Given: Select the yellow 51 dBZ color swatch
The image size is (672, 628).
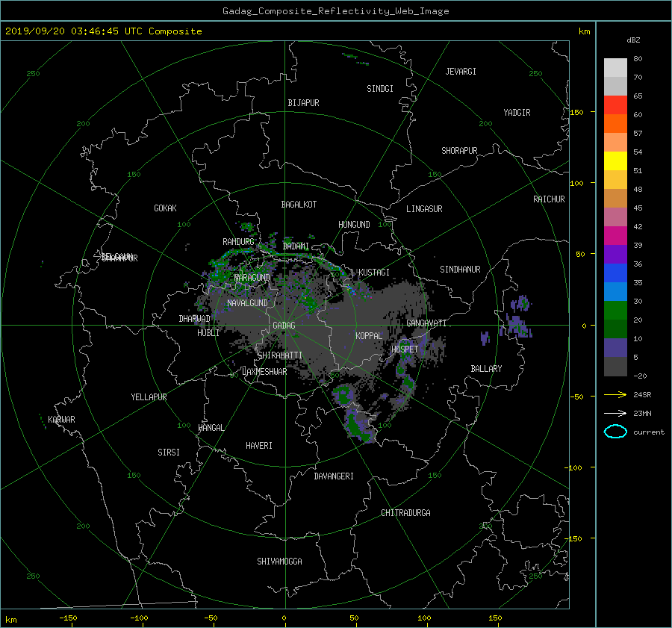Looking at the screenshot, I should coord(615,161).
